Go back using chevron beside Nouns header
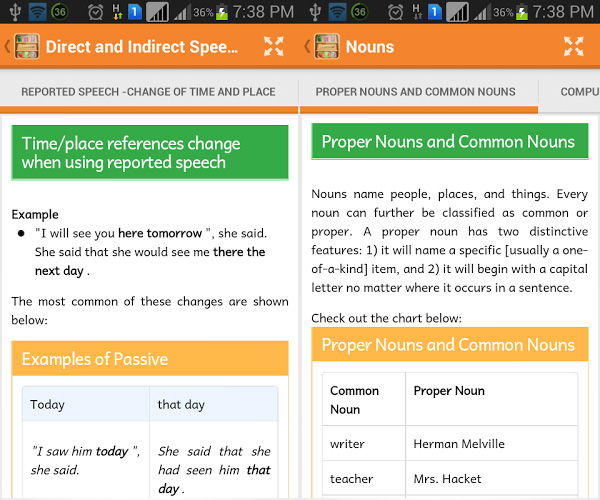The width and height of the screenshot is (600, 500). (307, 46)
